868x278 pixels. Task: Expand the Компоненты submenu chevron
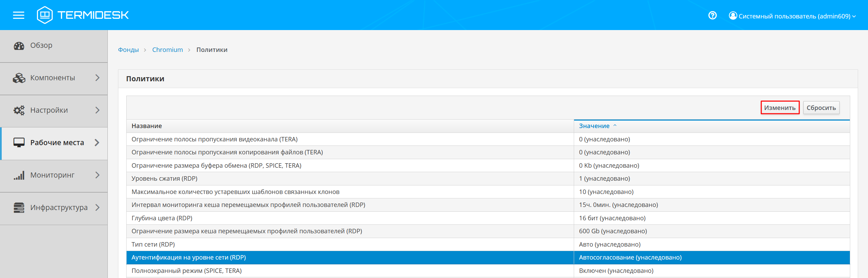click(x=98, y=78)
